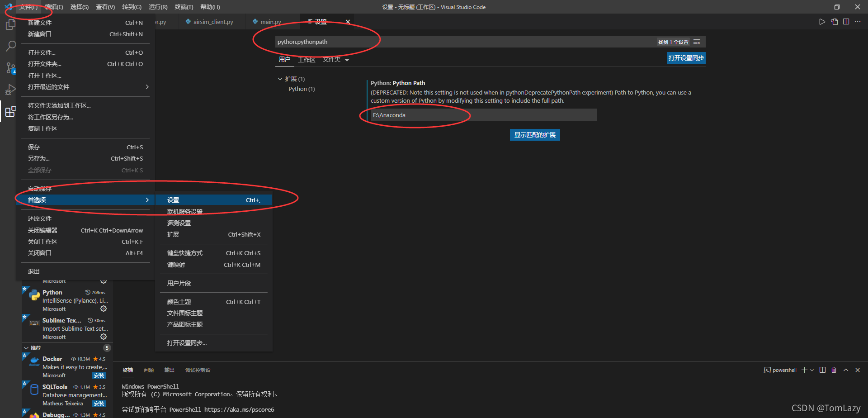Click the Python extension logo

point(34,295)
